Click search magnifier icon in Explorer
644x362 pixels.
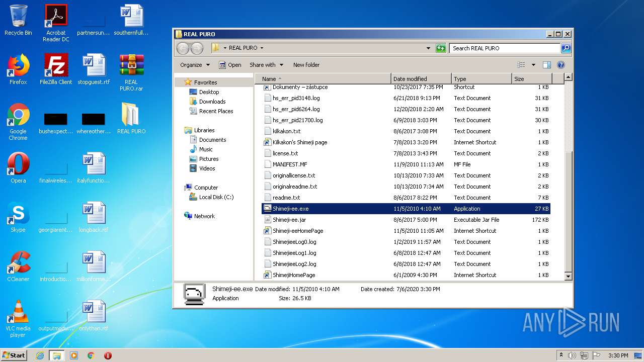(566, 48)
